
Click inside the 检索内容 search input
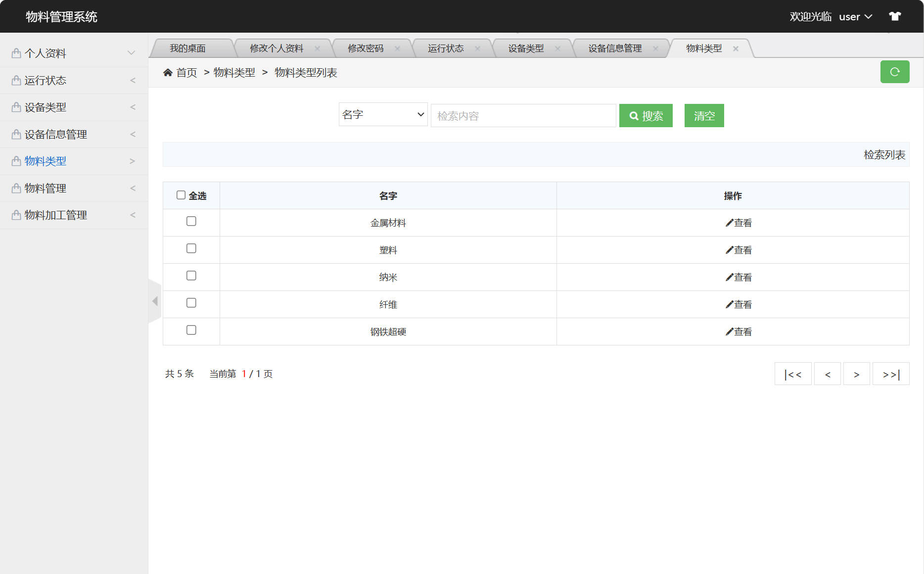tap(523, 115)
